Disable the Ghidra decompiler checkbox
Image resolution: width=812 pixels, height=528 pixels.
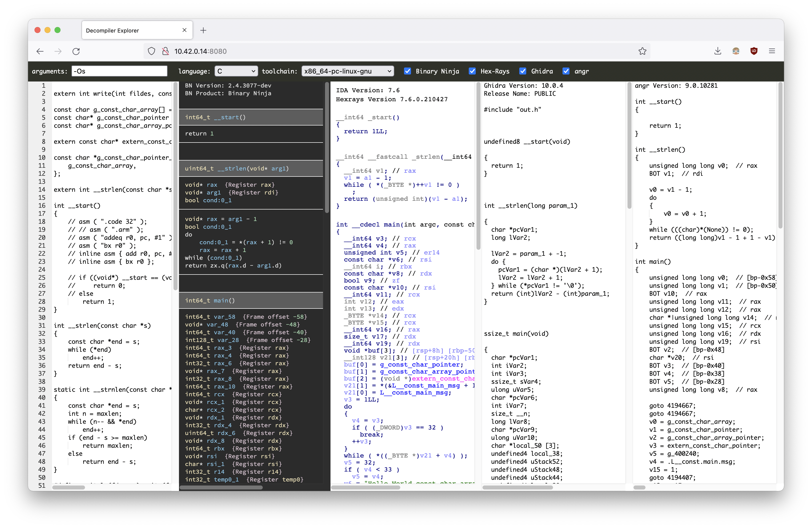[523, 71]
